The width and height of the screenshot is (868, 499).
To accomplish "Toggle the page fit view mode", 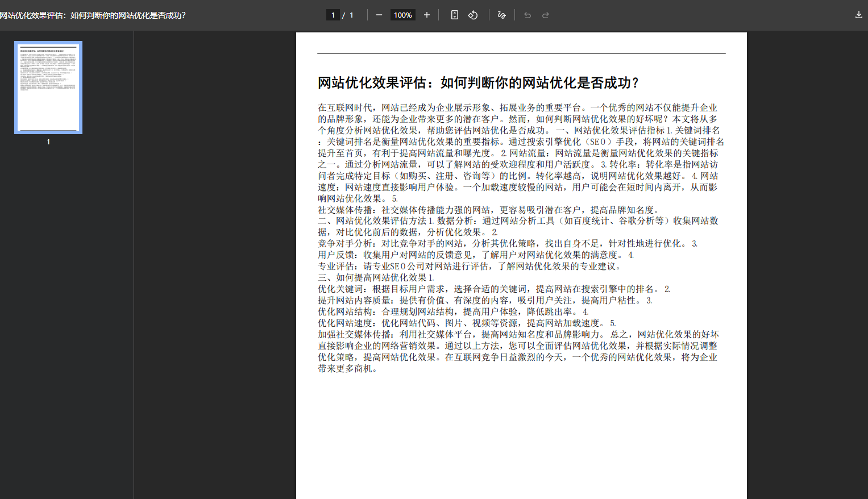I will 454,15.
